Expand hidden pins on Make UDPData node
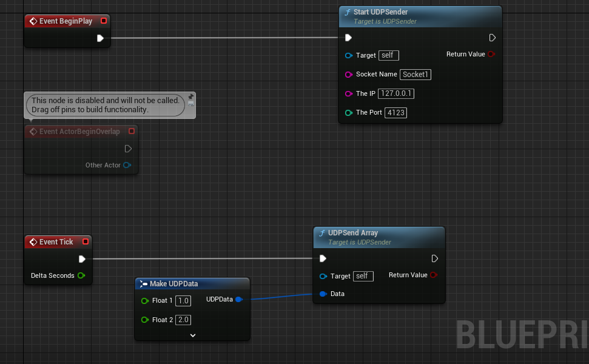The height and width of the screenshot is (364, 589). tap(192, 335)
